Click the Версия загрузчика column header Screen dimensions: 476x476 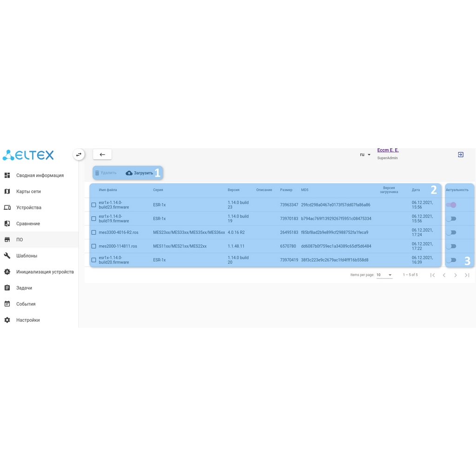(389, 190)
